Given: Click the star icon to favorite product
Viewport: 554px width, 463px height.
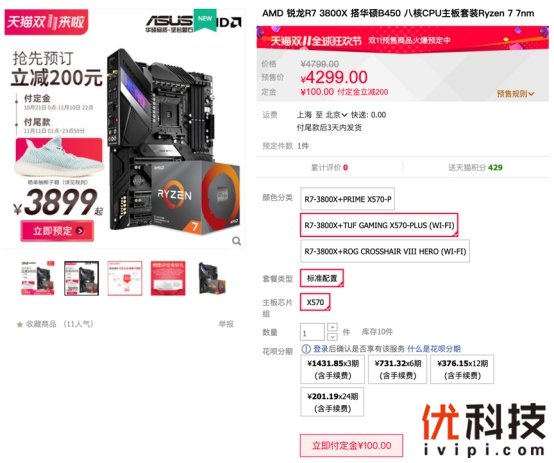Looking at the screenshot, I should coord(20,324).
